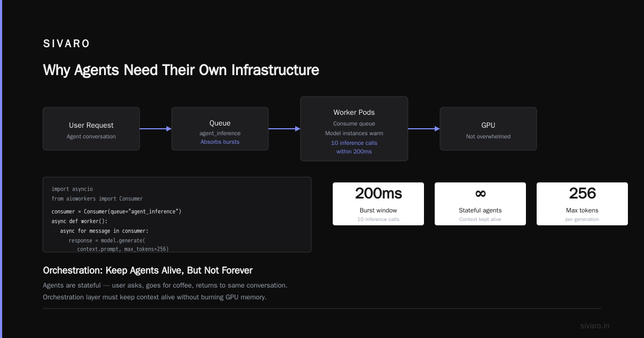The image size is (644, 338).
Task: Click the large '200ms' stat number
Action: (x=378, y=193)
